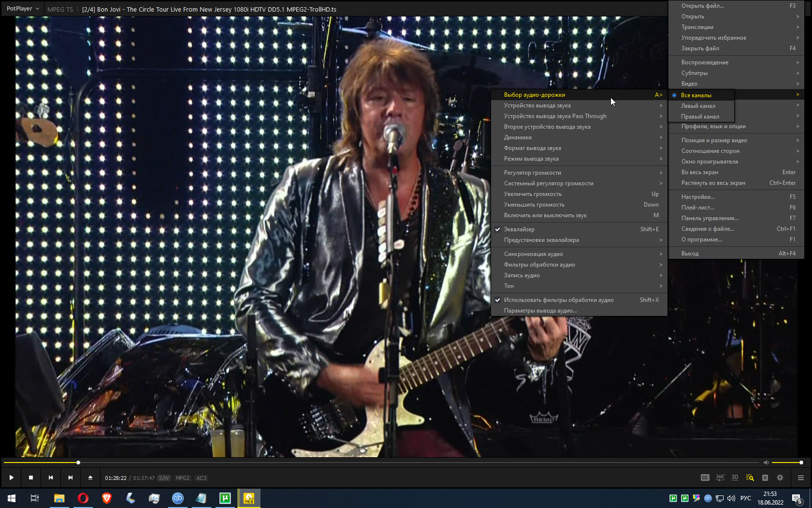Expand Синхронизация аудио submenu
812x508 pixels.
579,254
